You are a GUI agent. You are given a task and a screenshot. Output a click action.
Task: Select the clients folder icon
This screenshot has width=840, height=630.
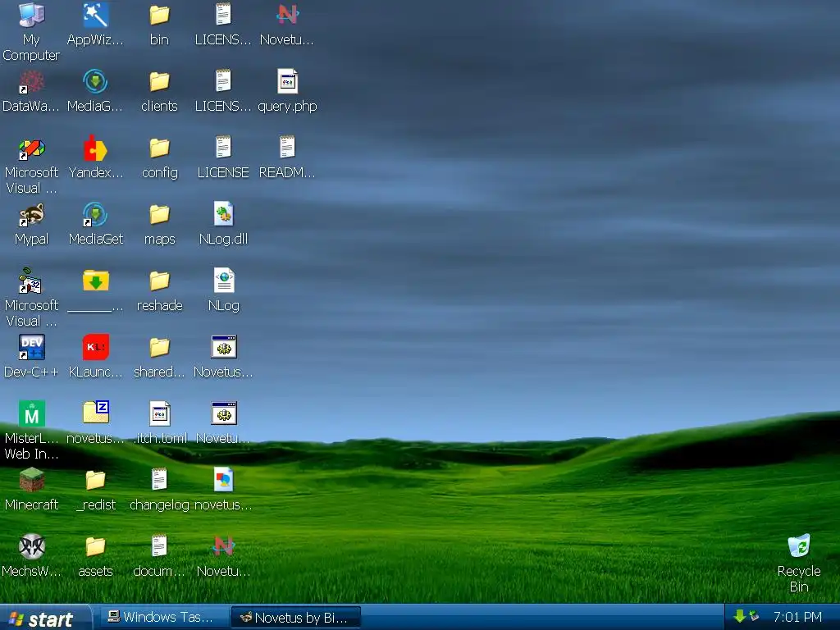click(159, 81)
